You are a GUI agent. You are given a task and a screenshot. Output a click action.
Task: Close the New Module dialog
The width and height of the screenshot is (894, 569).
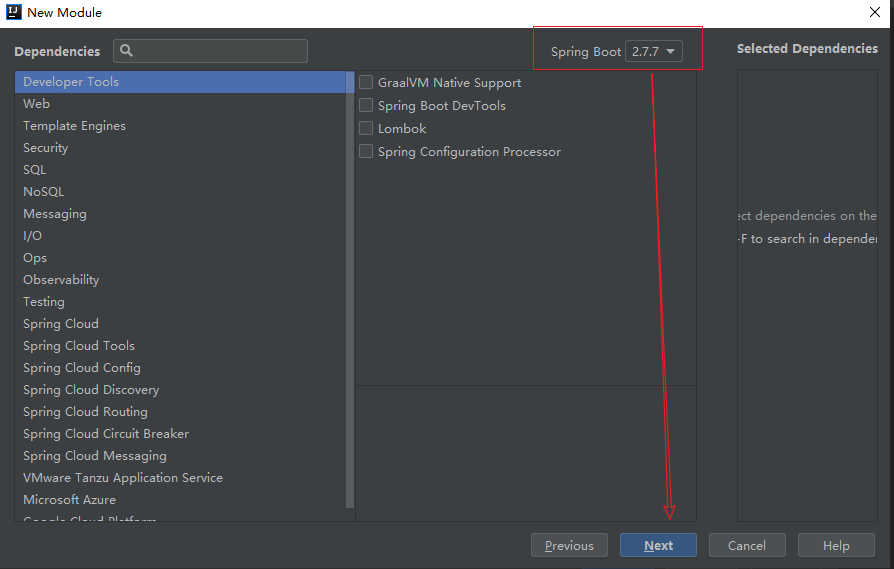[x=874, y=13]
